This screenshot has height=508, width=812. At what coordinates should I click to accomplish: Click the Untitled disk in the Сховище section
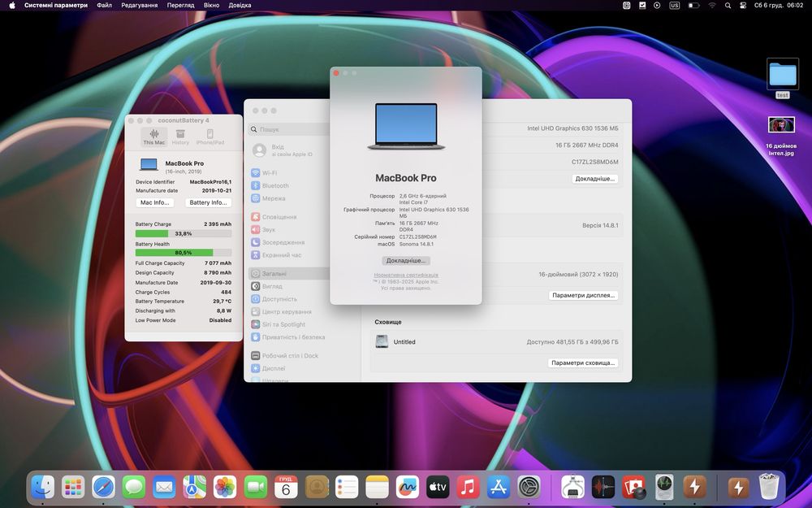pyautogui.click(x=395, y=341)
